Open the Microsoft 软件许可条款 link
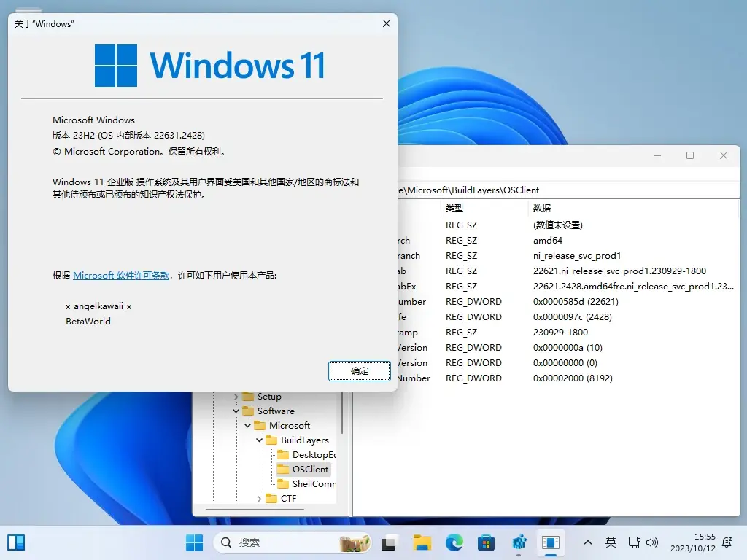This screenshot has height=560, width=747. coord(121,275)
